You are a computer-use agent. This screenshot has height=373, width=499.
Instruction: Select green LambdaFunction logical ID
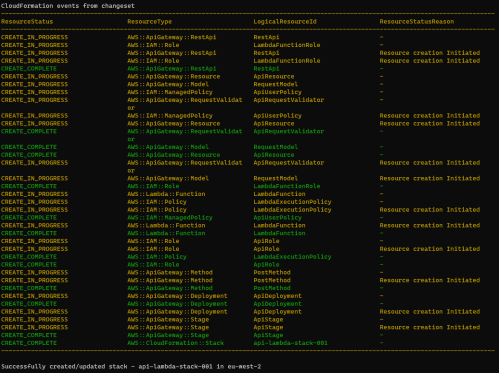click(279, 233)
